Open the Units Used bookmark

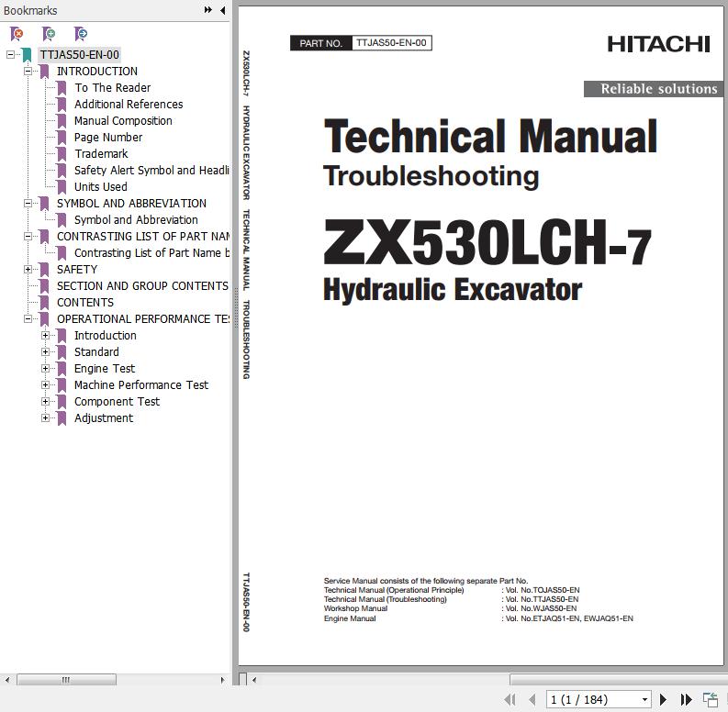pyautogui.click(x=101, y=186)
